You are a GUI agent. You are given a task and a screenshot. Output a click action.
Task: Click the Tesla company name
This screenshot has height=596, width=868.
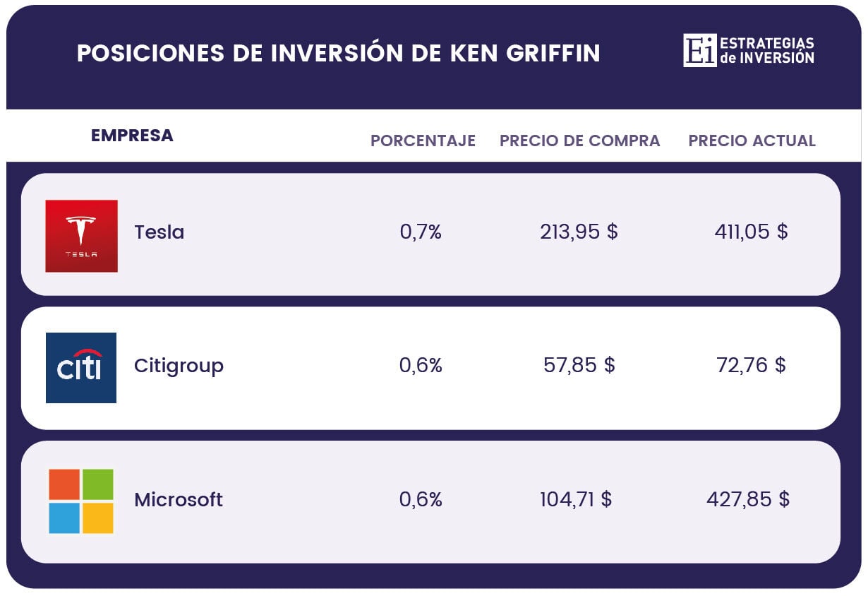pos(159,232)
